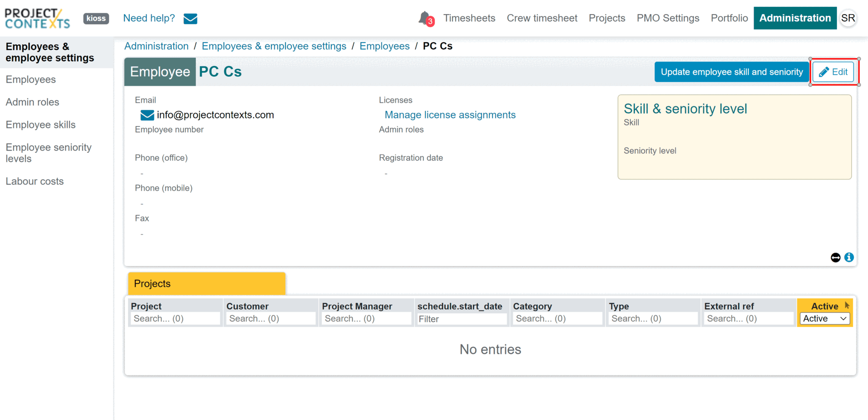Click the Customer column search field
The width and height of the screenshot is (868, 420).
(271, 319)
